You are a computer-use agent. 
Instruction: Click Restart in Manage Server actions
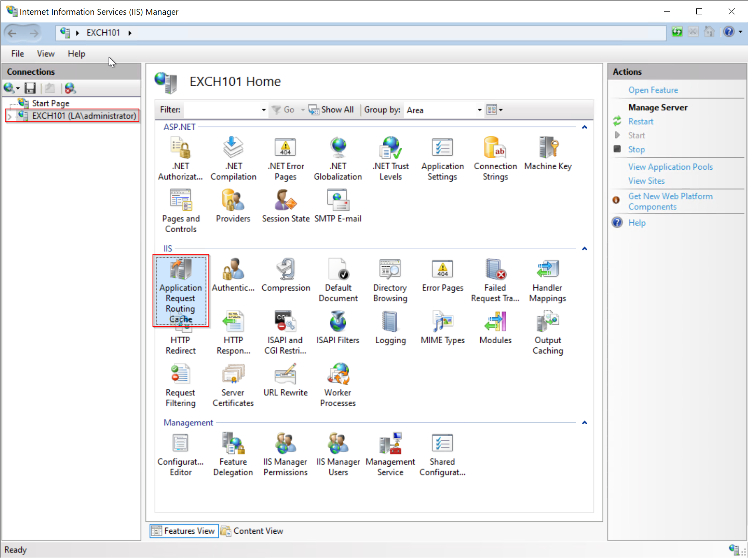[x=640, y=122]
